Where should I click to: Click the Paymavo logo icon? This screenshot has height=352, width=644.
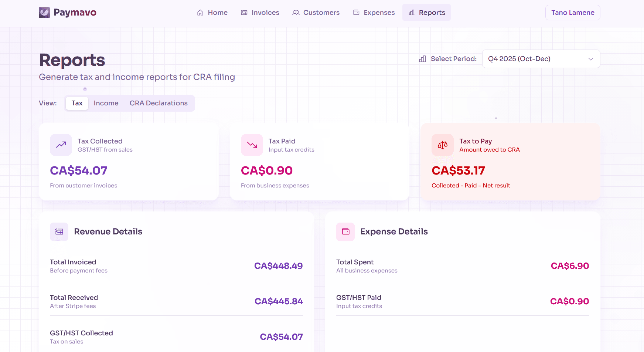(44, 12)
